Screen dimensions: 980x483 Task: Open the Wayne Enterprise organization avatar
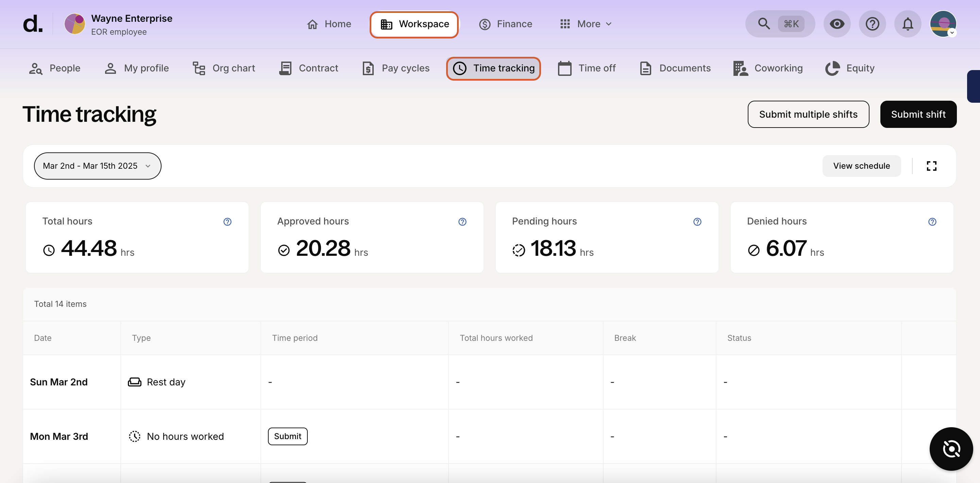coord(74,24)
